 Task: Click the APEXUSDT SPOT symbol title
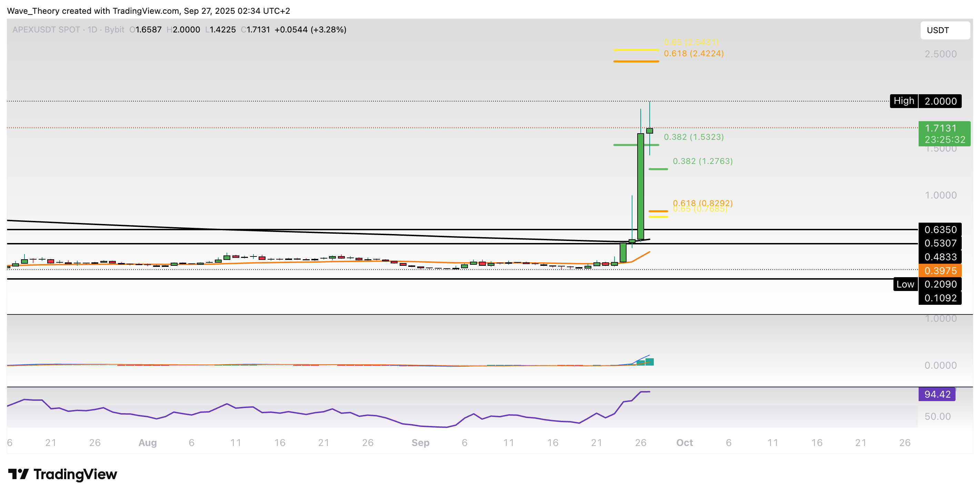tap(46, 30)
